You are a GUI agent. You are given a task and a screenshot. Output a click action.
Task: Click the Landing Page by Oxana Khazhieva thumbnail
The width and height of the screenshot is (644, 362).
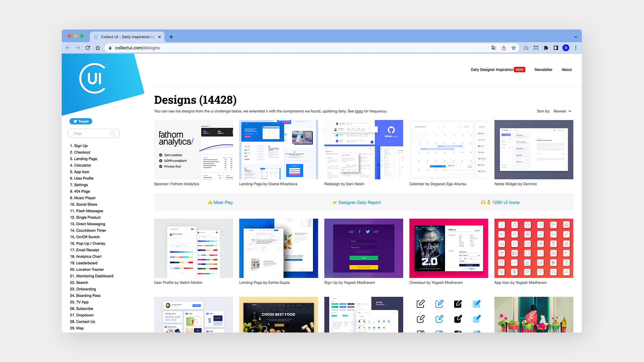click(278, 149)
